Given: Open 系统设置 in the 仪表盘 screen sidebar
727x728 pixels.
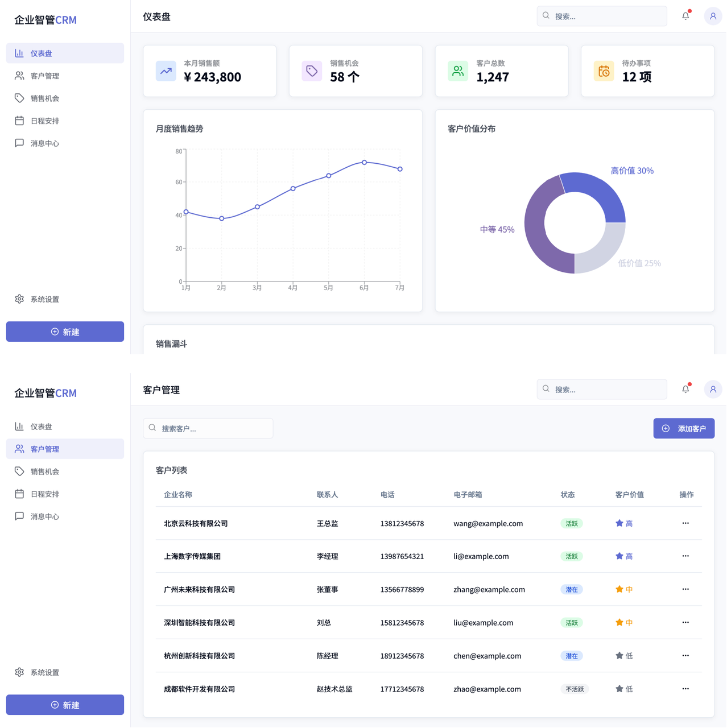Looking at the screenshot, I should tap(65, 299).
